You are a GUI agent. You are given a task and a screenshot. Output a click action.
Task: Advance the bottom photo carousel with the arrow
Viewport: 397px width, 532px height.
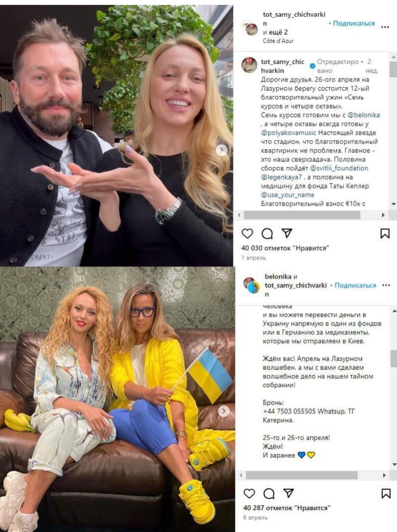(x=224, y=411)
